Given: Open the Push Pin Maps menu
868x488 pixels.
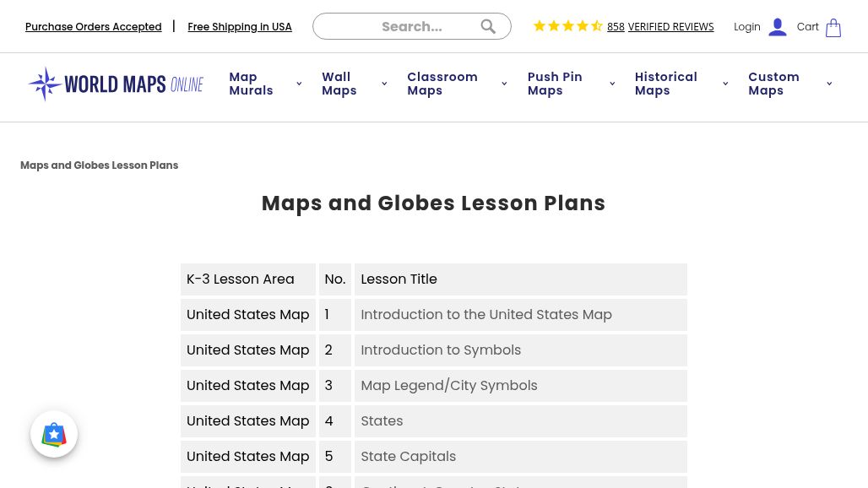Looking at the screenshot, I should point(555,84).
